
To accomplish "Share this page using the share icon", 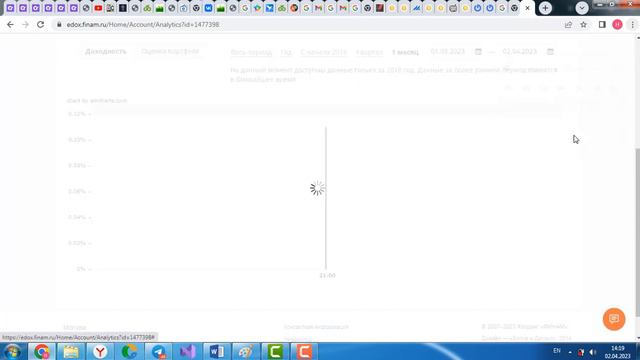I will pos(568,24).
